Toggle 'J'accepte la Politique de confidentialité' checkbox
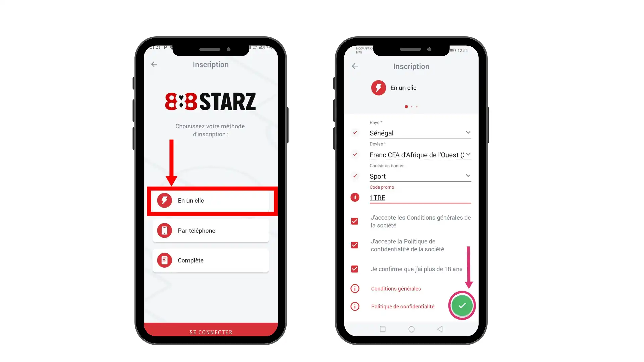This screenshot has width=644, height=362. (x=355, y=245)
